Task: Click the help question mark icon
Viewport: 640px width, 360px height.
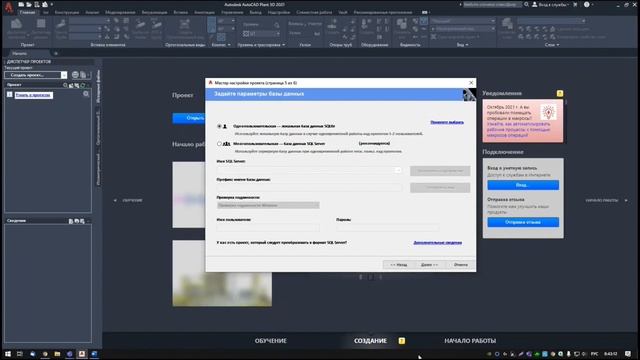Action: 587,4
